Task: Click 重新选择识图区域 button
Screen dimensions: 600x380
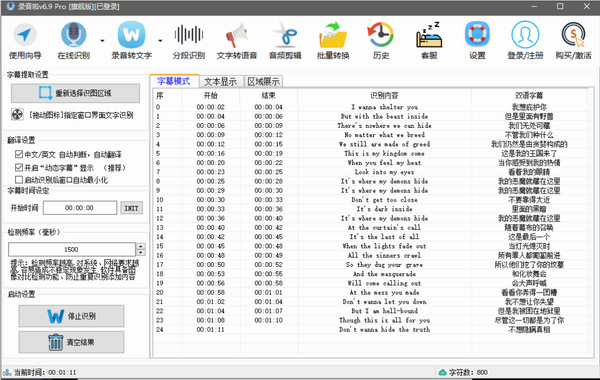Action: click(x=75, y=93)
